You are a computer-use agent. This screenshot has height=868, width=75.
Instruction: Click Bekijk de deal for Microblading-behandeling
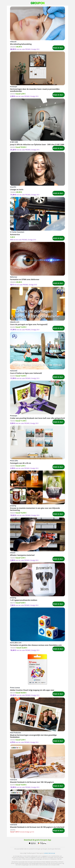58,48
